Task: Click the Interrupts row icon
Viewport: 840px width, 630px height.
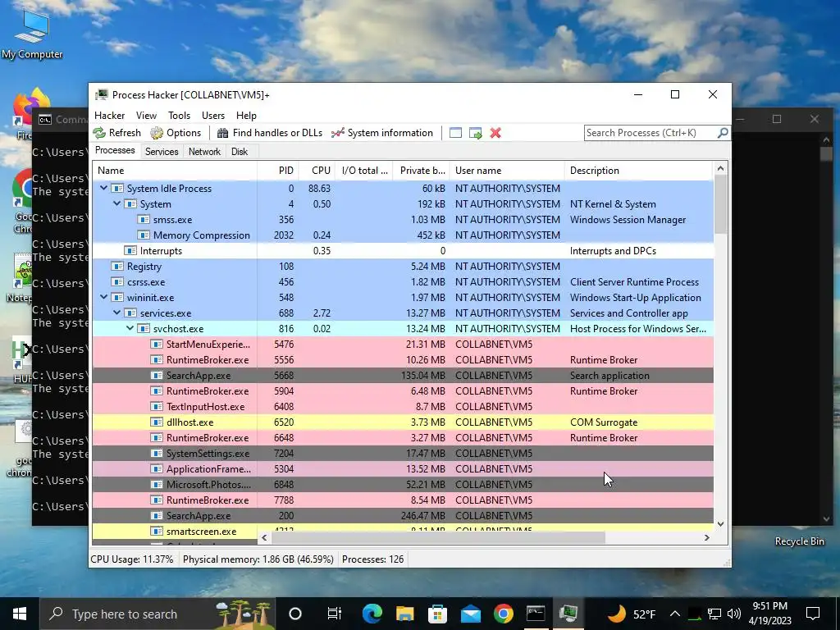Action: pos(130,251)
